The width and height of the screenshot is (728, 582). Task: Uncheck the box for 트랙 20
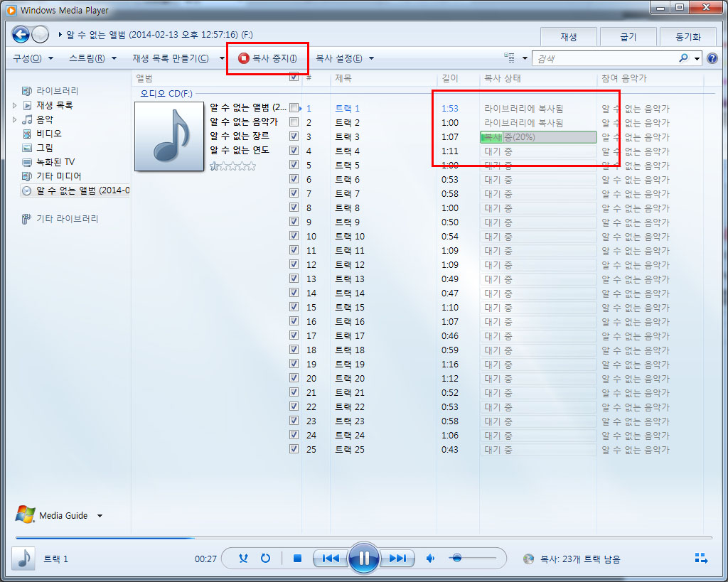(294, 378)
